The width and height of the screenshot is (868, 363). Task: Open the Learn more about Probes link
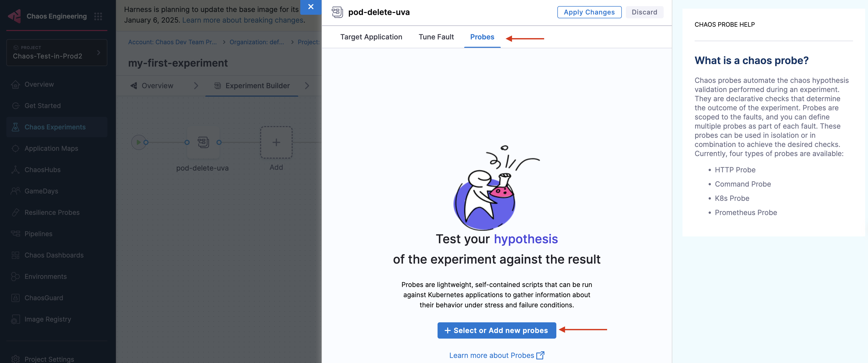496,355
